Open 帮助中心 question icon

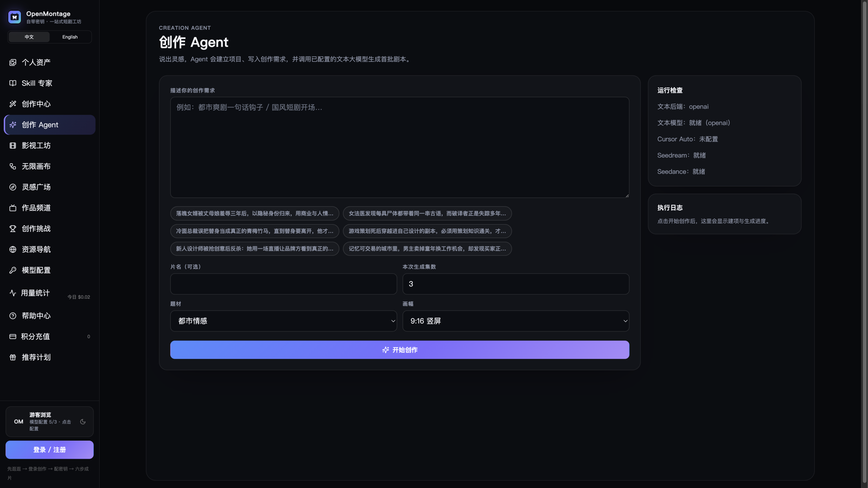(12, 316)
